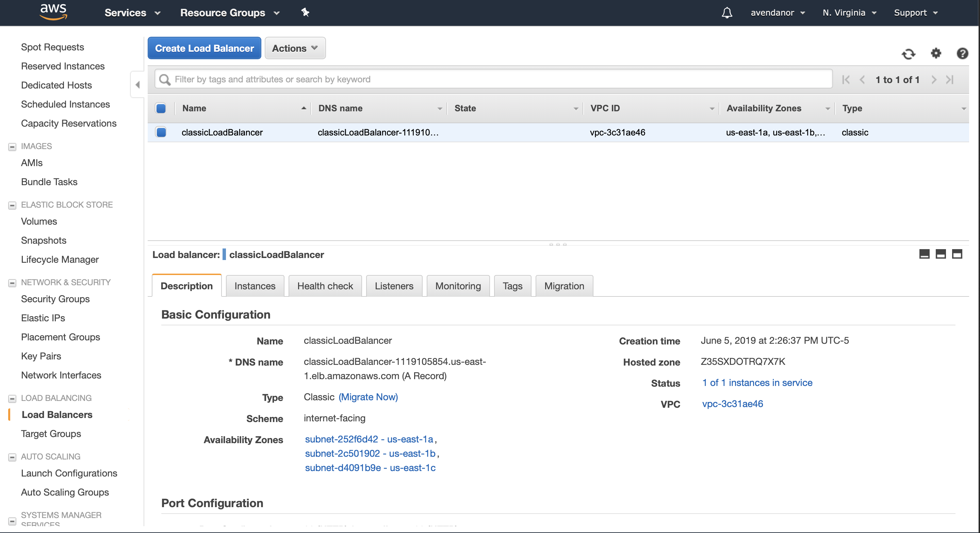
Task: Collapse the left navigation sidebar arrow
Action: tap(137, 84)
